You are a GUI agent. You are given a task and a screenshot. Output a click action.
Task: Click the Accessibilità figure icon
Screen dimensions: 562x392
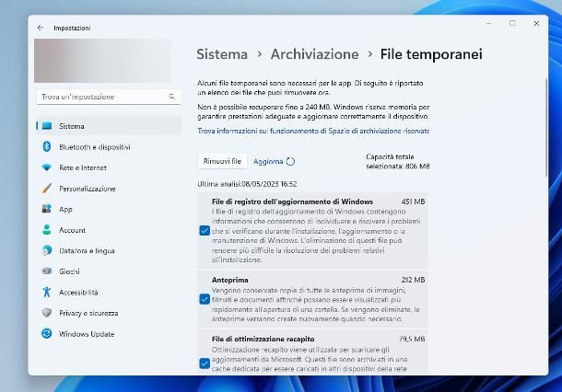(x=47, y=292)
